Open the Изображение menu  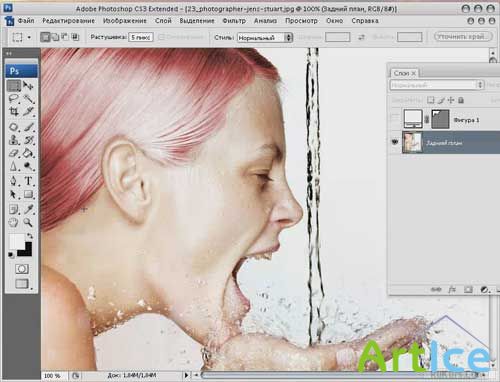point(125,21)
